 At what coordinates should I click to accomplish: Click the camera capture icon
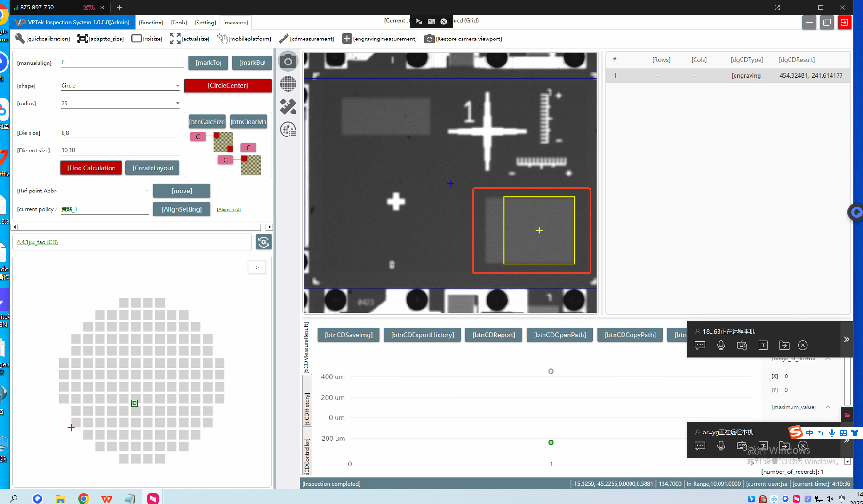point(288,62)
